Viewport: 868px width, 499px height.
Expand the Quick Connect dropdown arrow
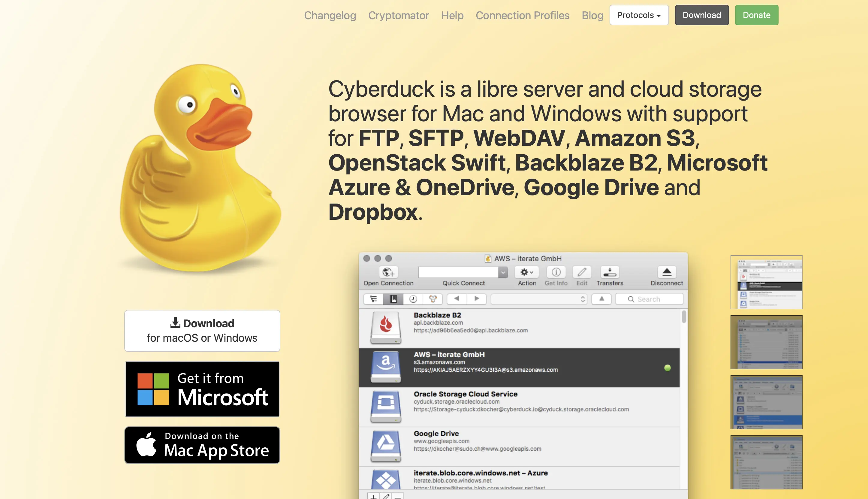click(x=503, y=272)
